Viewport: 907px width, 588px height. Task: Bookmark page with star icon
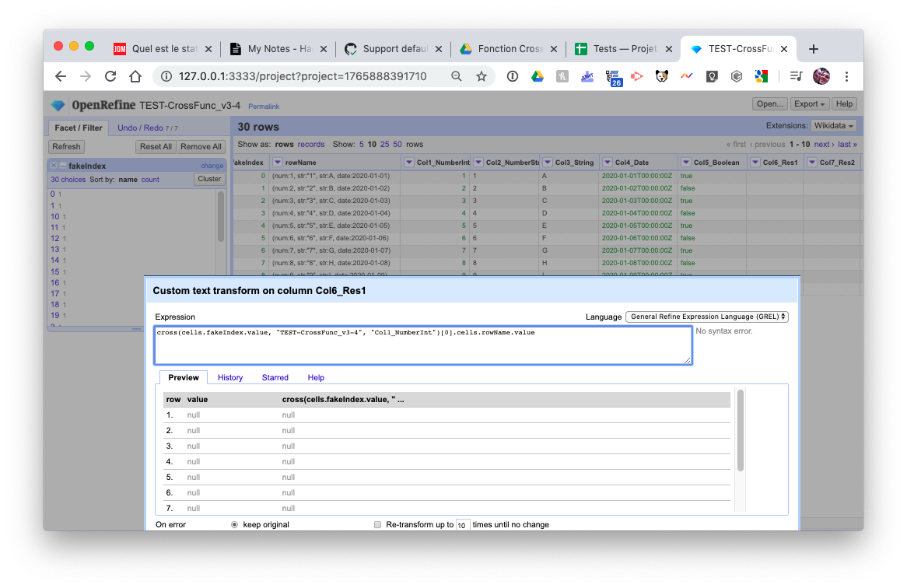[x=482, y=76]
